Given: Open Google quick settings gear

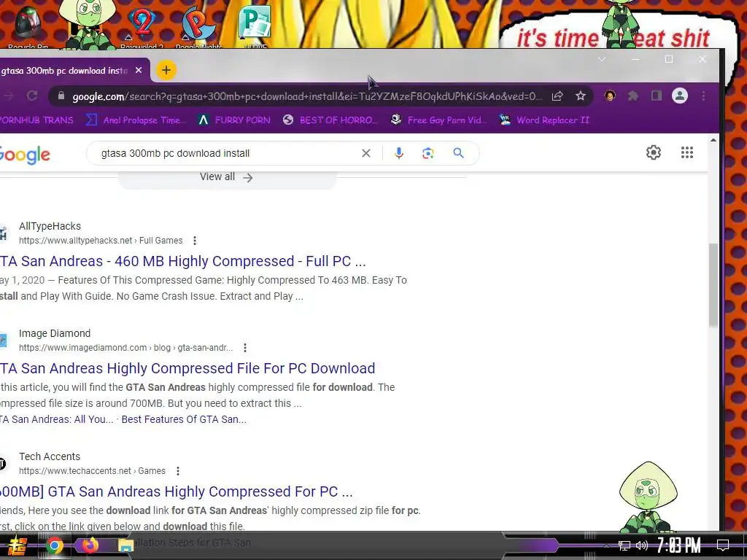Looking at the screenshot, I should pyautogui.click(x=654, y=152).
